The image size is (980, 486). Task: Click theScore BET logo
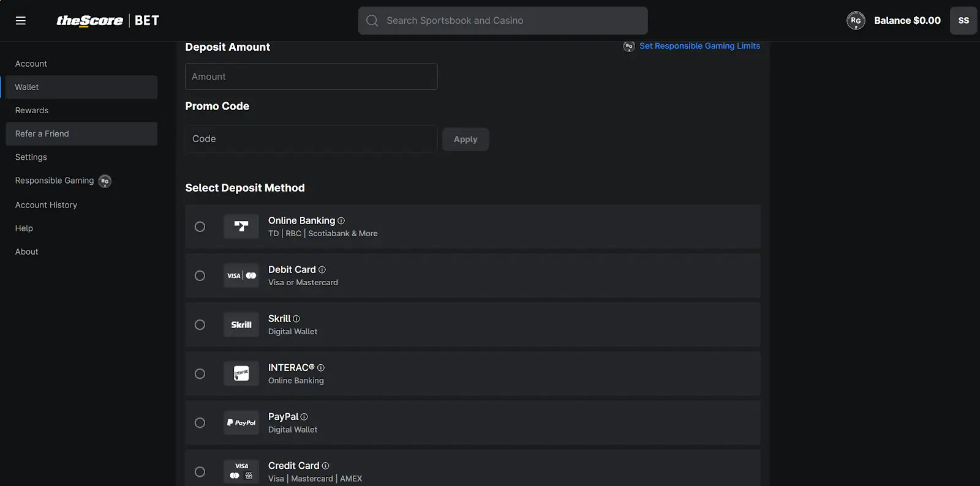(x=108, y=21)
